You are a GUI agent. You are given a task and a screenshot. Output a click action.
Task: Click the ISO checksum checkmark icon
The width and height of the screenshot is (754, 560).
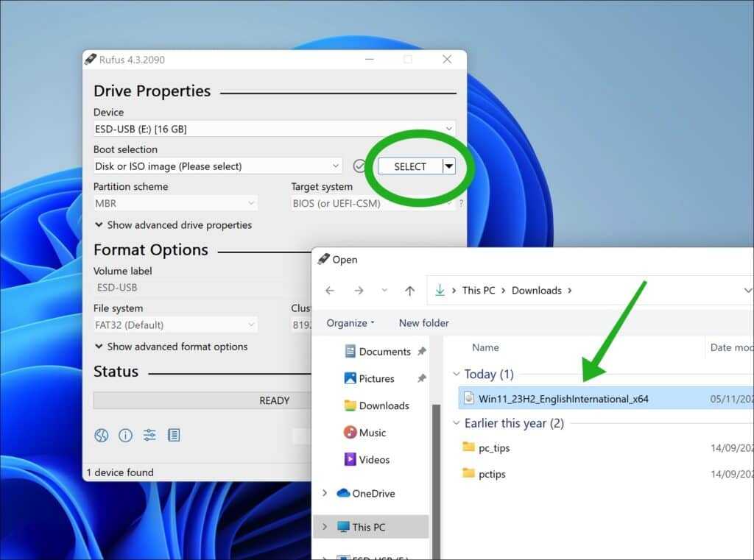coord(359,166)
